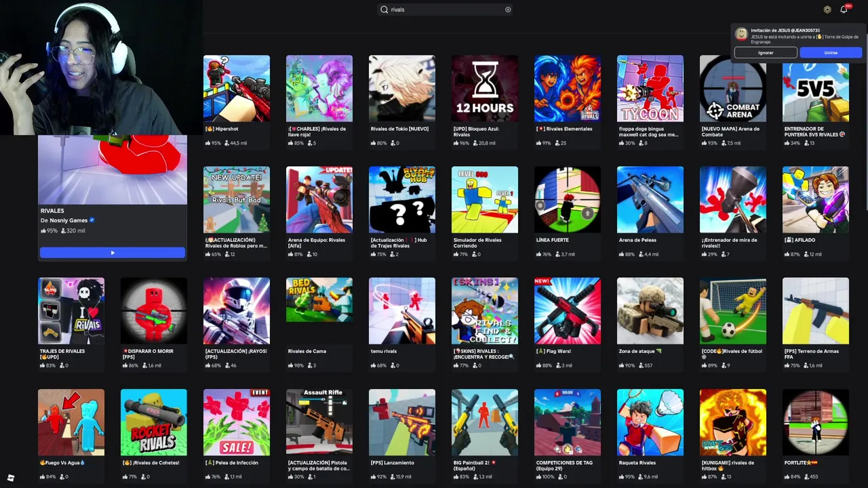The width and height of the screenshot is (868, 488).
Task: Open the Arena de Equipo: Rivales thumbnail
Action: coord(319,200)
